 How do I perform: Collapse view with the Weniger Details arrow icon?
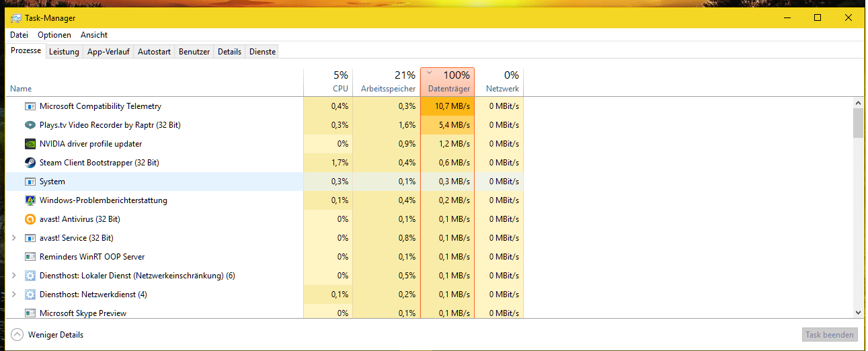click(17, 334)
